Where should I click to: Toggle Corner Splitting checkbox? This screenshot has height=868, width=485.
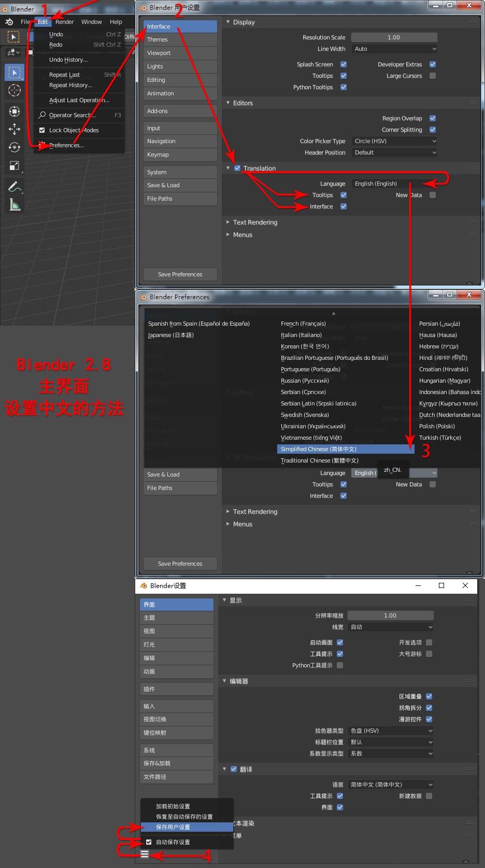click(x=433, y=130)
